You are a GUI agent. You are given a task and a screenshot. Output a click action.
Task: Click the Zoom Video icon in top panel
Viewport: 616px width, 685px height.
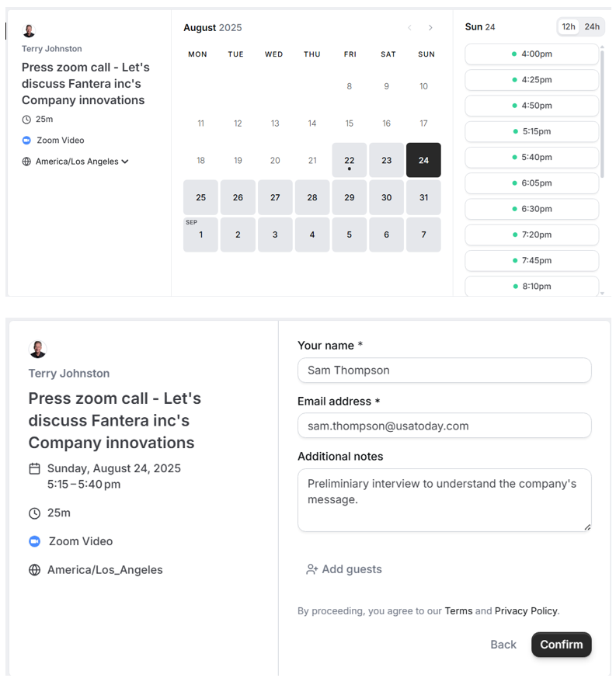[x=26, y=141]
